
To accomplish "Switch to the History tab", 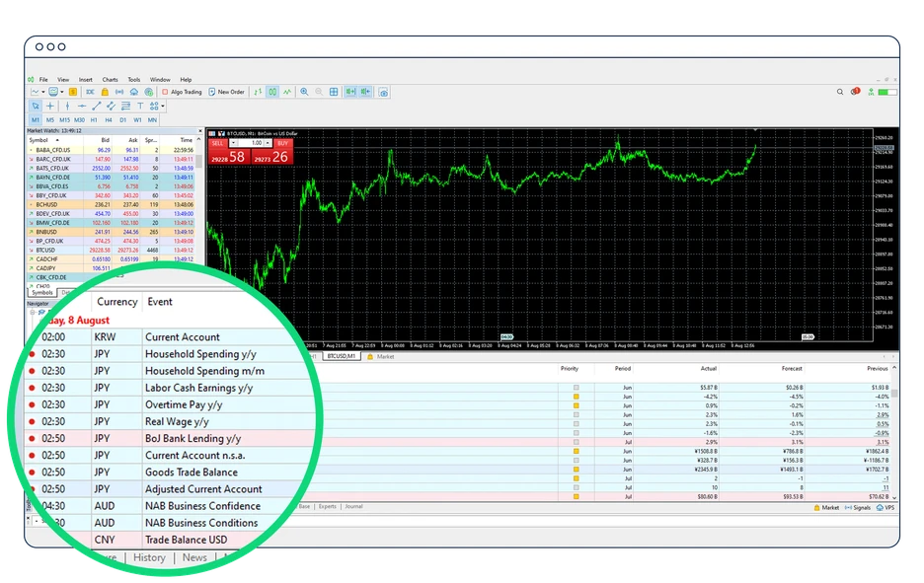I will click(x=149, y=557).
